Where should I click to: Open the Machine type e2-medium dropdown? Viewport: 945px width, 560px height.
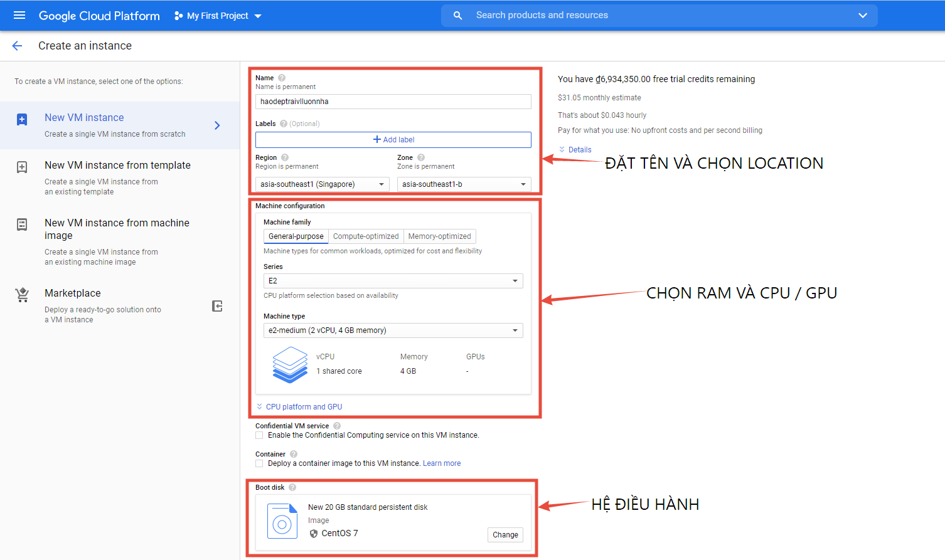pos(393,330)
